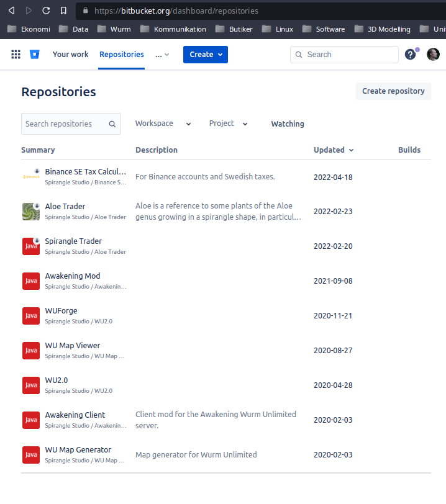Open the WU Map Viewer repository link
Viewport: 446px width, 504px height.
[73, 346]
